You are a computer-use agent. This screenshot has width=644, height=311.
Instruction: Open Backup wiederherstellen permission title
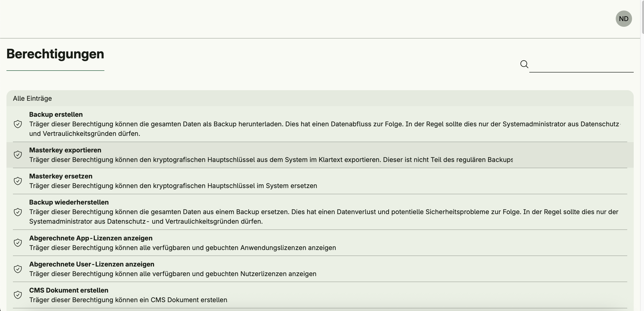click(x=69, y=202)
